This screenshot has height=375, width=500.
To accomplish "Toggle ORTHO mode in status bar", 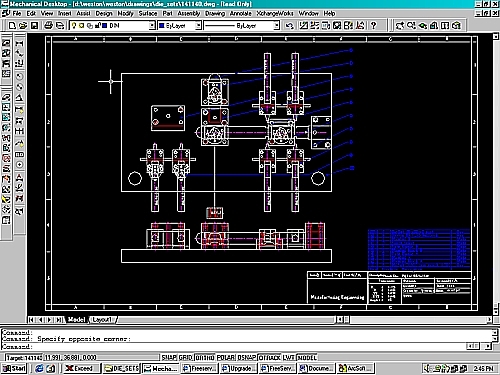I will click(x=205, y=358).
